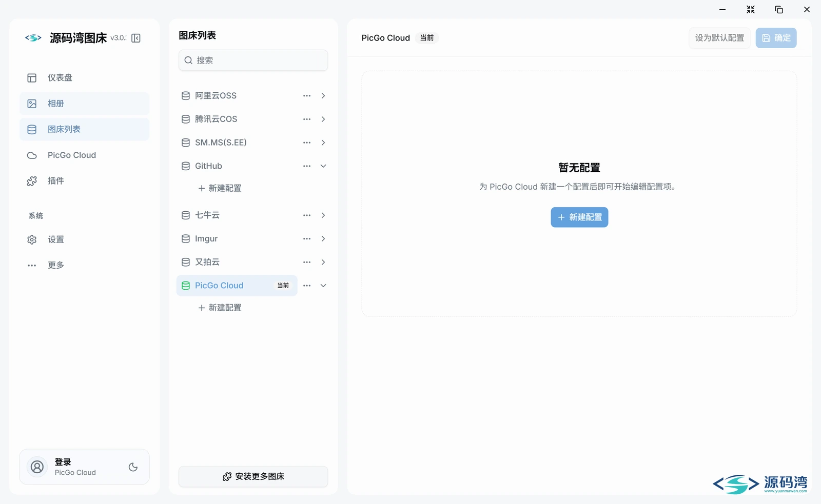Select 图床列表 in the sidebar
Image resolution: width=821 pixels, height=504 pixels.
84,129
